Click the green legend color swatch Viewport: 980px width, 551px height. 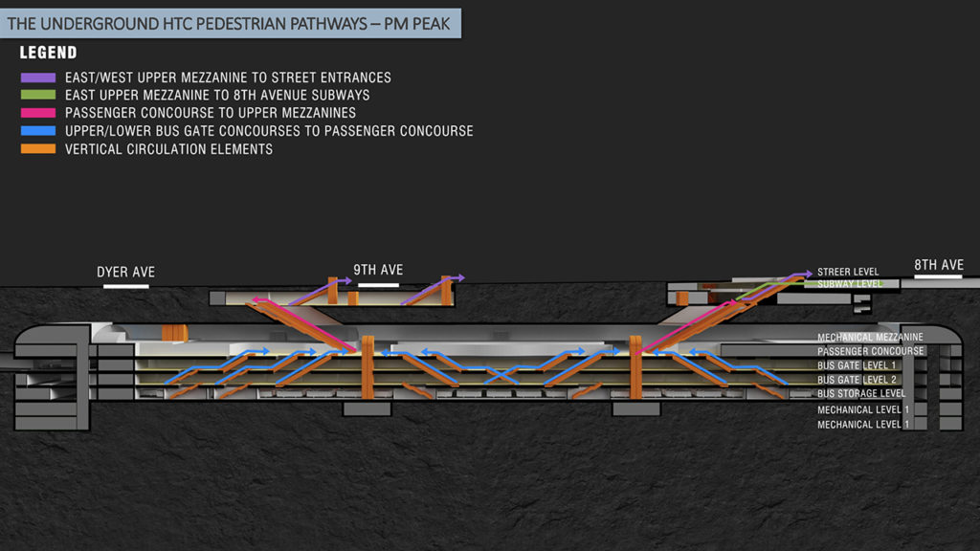(x=38, y=95)
